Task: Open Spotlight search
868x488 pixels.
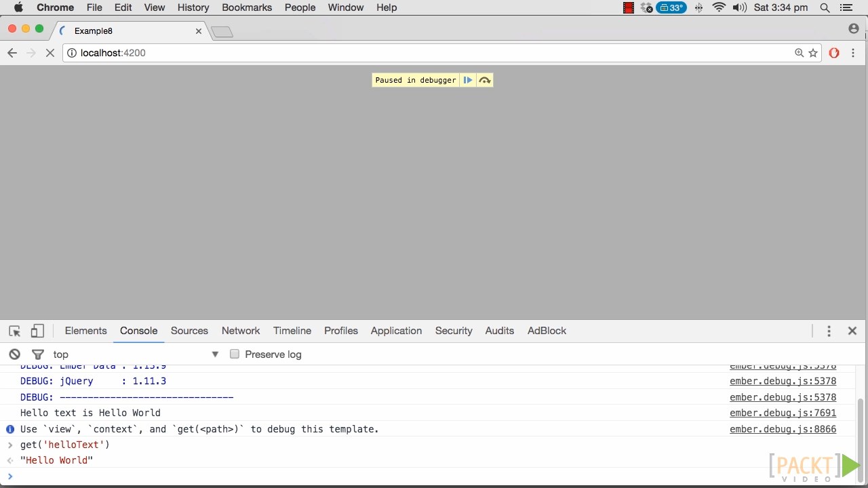Action: click(x=825, y=7)
